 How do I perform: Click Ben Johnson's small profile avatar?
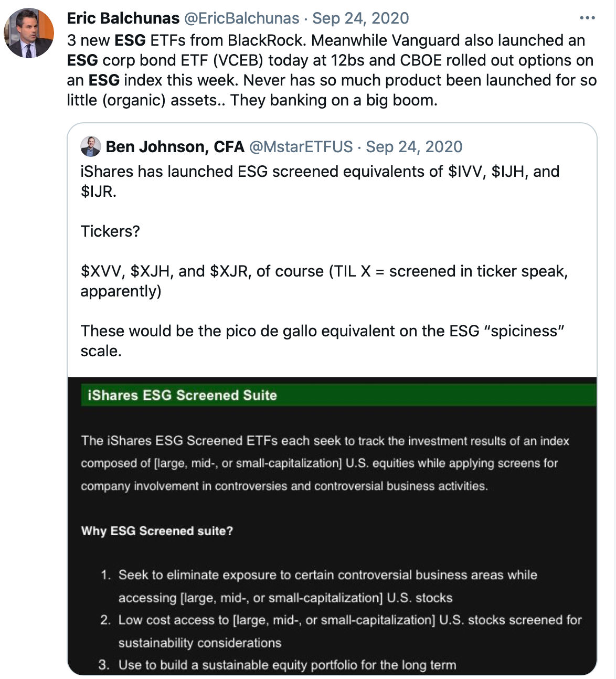pyautogui.click(x=91, y=147)
